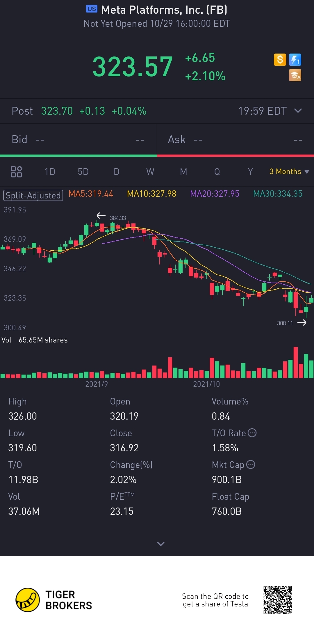Open the chart layout grid icon
314x644 pixels.
(16, 172)
